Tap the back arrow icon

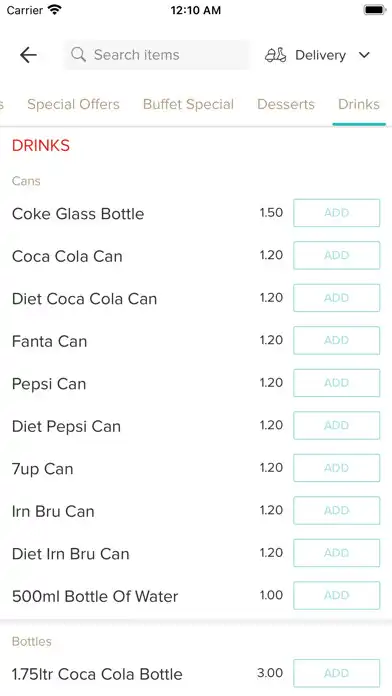28,55
